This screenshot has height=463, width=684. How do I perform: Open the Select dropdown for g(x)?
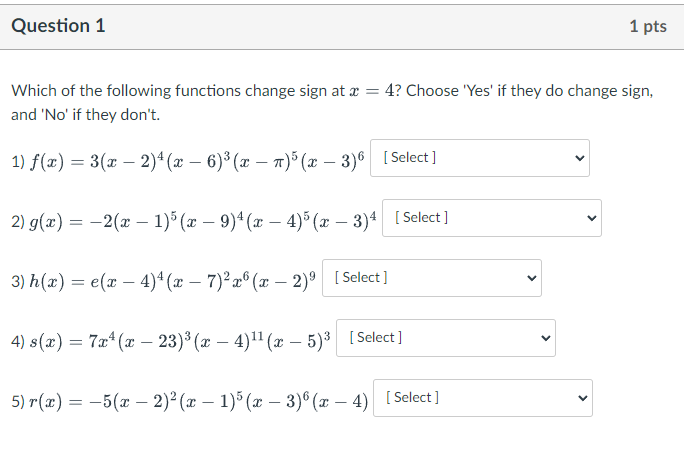492,218
